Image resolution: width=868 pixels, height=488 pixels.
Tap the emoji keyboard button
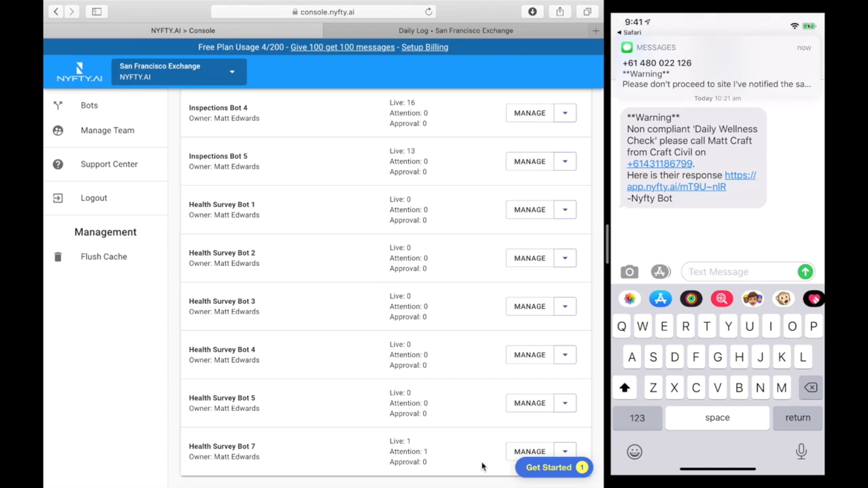[x=634, y=452]
